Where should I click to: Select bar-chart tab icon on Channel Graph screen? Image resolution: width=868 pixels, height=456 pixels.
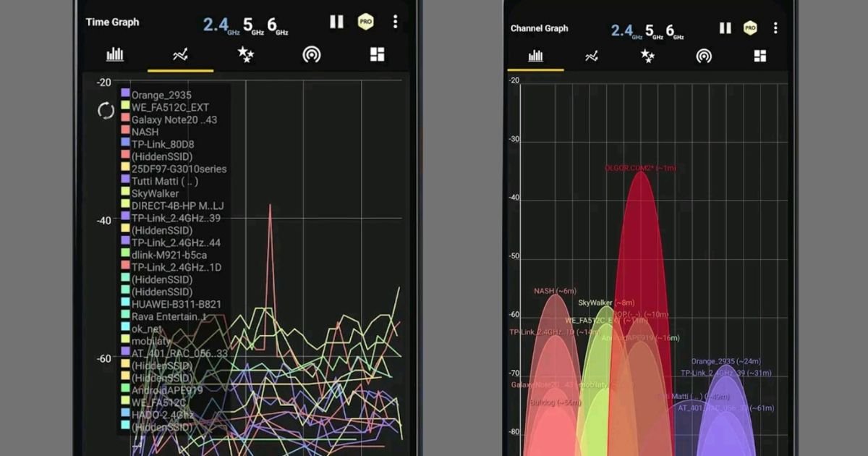(x=536, y=56)
